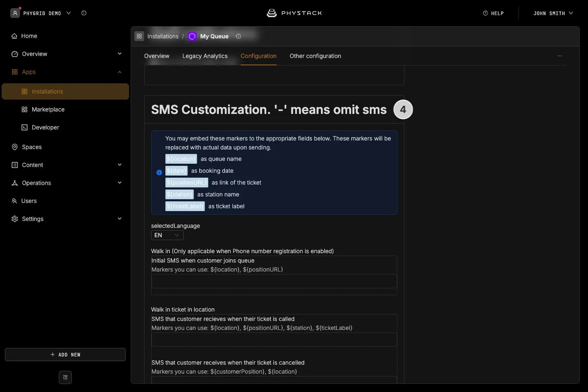Switch to the Legacy Analytics tab
The height and width of the screenshot is (392, 588).
click(205, 56)
